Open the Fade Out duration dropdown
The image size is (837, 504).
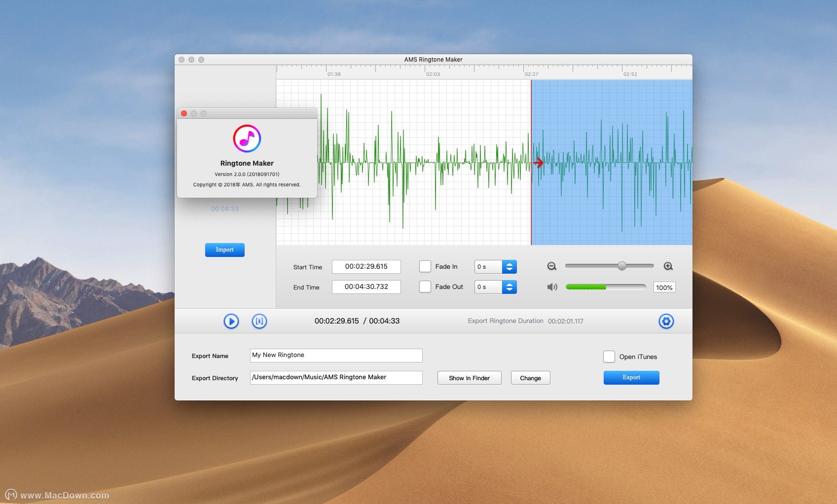click(496, 287)
